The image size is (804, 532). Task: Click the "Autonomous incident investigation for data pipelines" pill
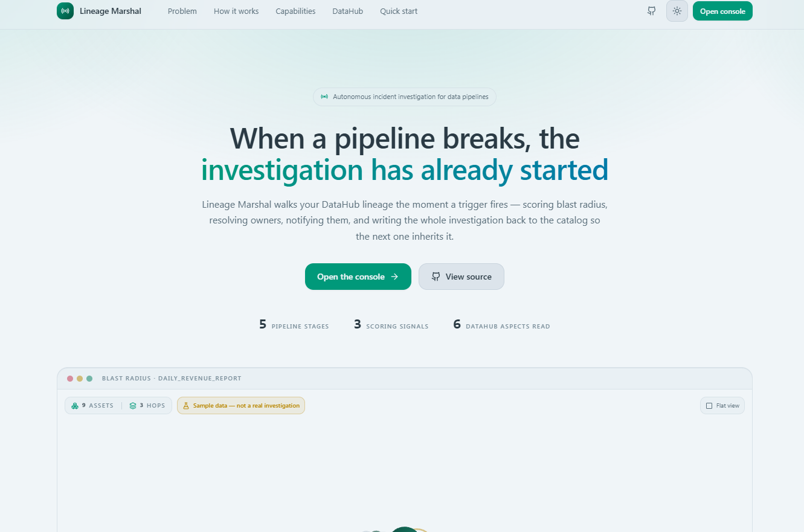click(405, 97)
